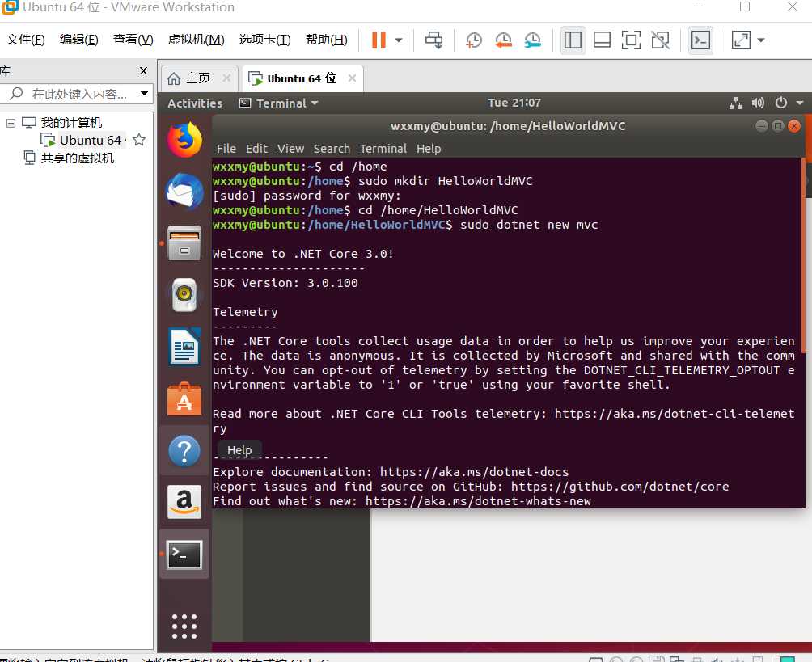Image resolution: width=812 pixels, height=662 pixels.
Task: Open Help from the dock
Action: point(184,451)
